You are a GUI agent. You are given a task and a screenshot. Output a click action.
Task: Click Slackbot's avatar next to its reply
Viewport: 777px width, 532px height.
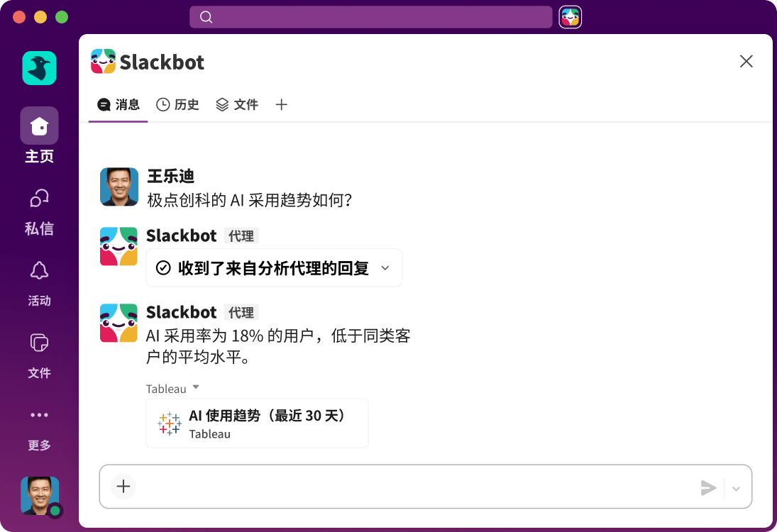click(119, 323)
